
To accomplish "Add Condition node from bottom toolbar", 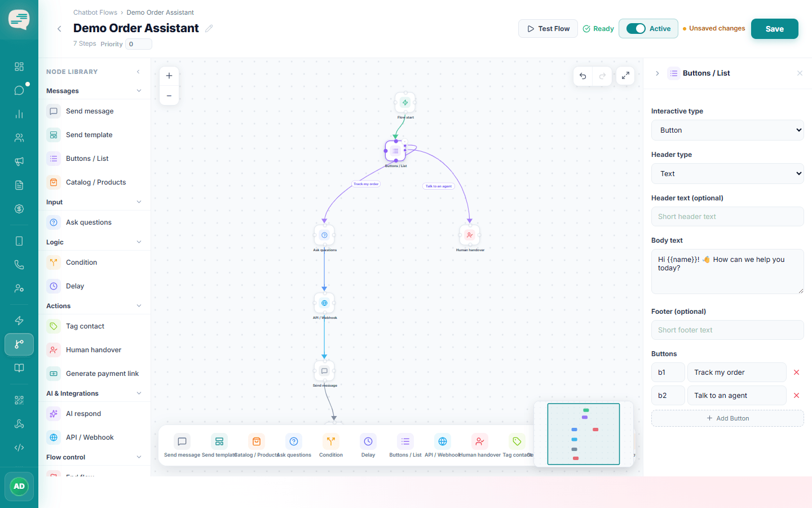I will (331, 446).
